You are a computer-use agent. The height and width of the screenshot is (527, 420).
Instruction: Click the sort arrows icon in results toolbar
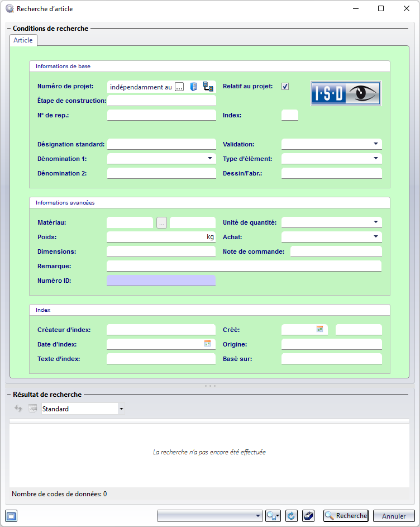18,409
